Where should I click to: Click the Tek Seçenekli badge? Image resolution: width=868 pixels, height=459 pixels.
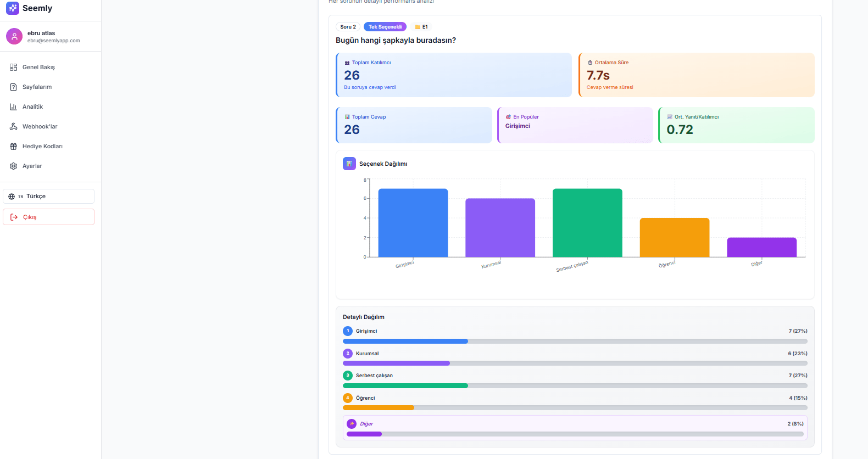(385, 27)
